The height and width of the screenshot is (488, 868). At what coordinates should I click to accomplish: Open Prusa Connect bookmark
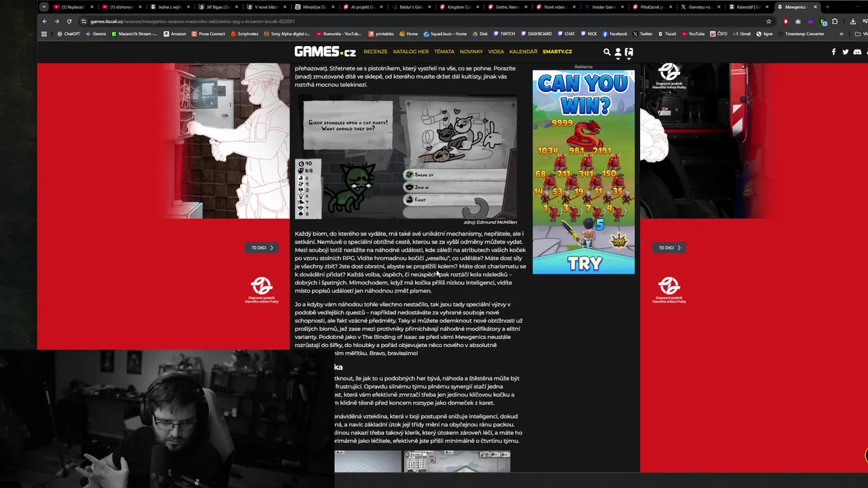[208, 33]
